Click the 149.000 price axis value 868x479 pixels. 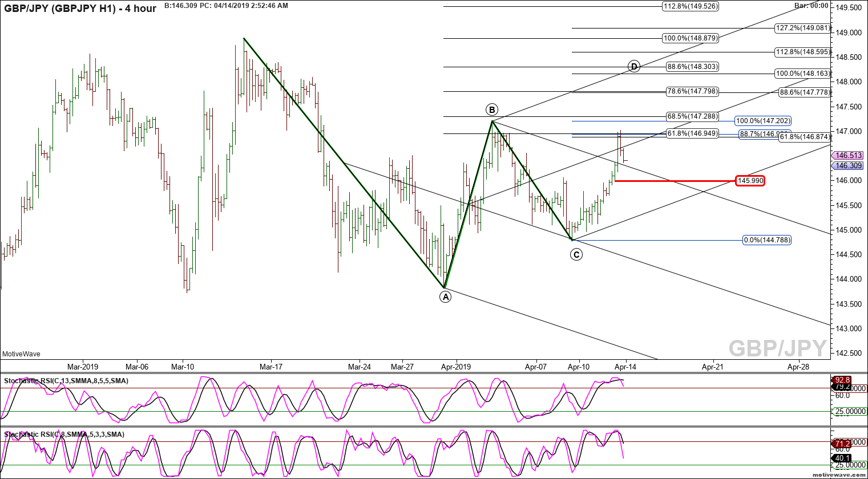(849, 33)
